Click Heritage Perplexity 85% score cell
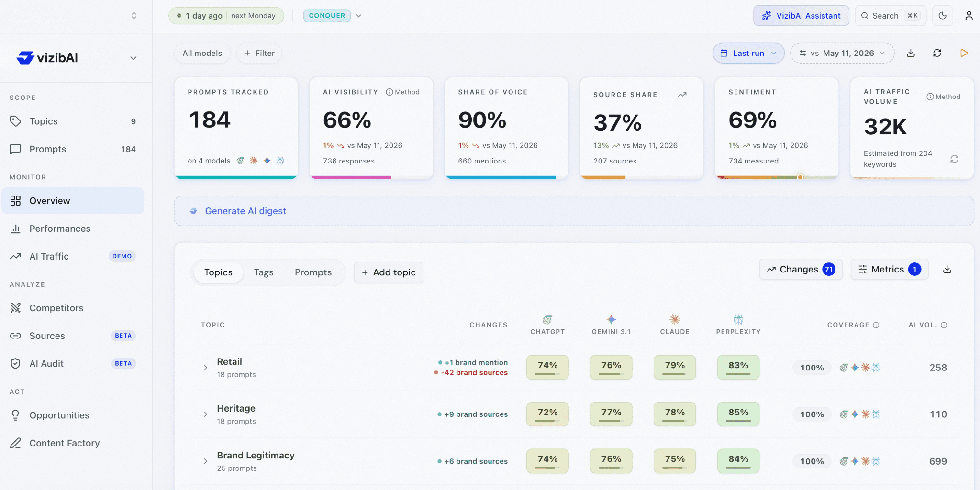The width and height of the screenshot is (980, 490). (738, 414)
